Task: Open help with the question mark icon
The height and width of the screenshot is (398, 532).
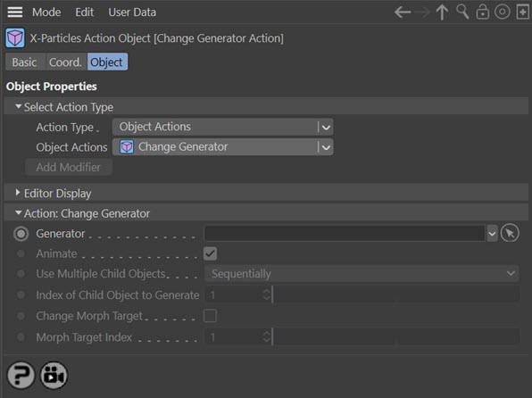Action: 21,376
